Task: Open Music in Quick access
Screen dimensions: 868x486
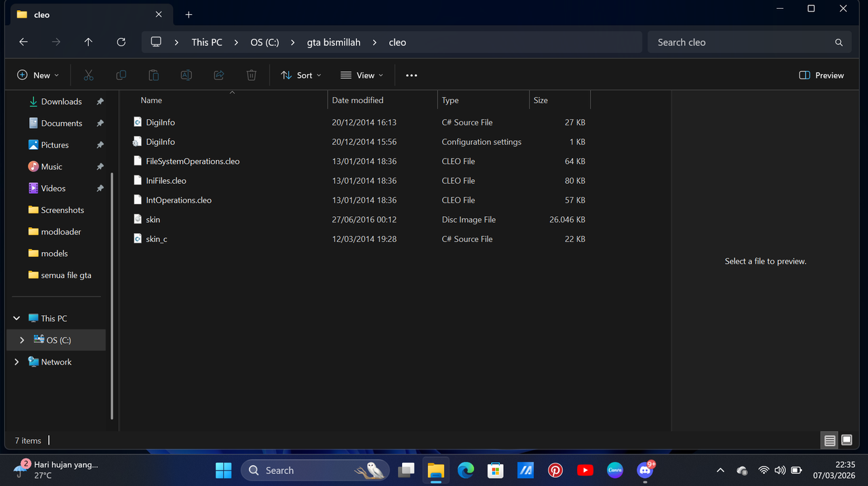Action: [52, 167]
